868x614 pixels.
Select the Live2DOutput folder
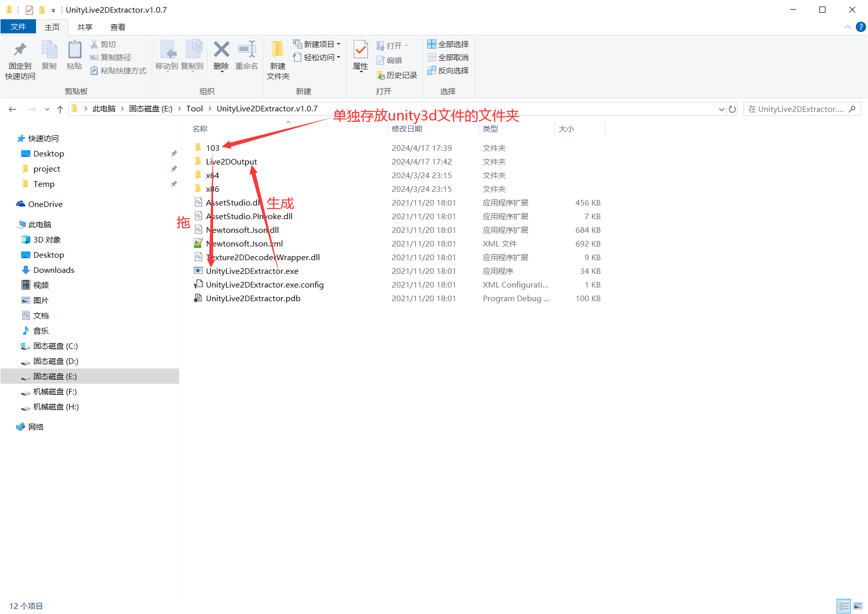(231, 161)
